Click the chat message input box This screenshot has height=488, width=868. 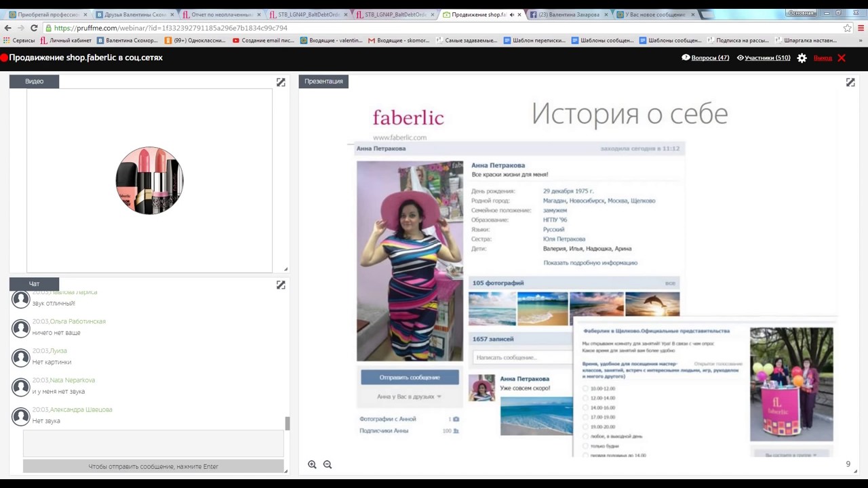pyautogui.click(x=153, y=443)
